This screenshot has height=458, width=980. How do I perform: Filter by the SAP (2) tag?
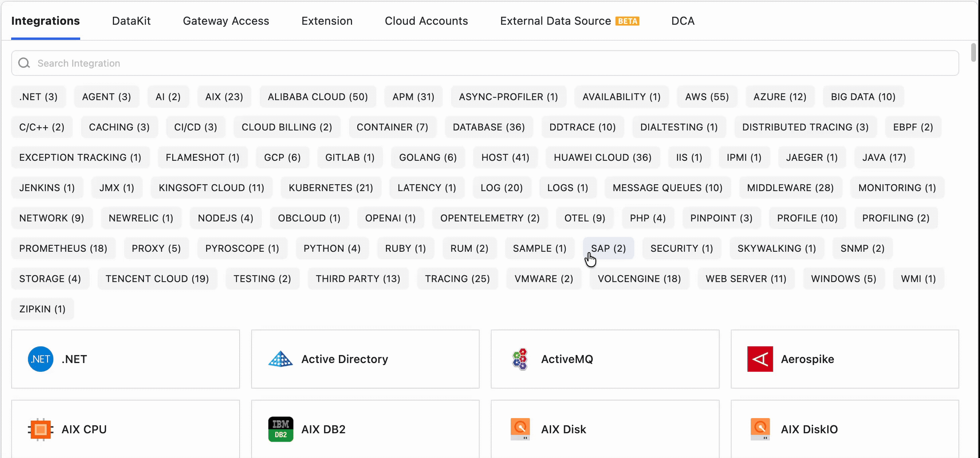[608, 248]
